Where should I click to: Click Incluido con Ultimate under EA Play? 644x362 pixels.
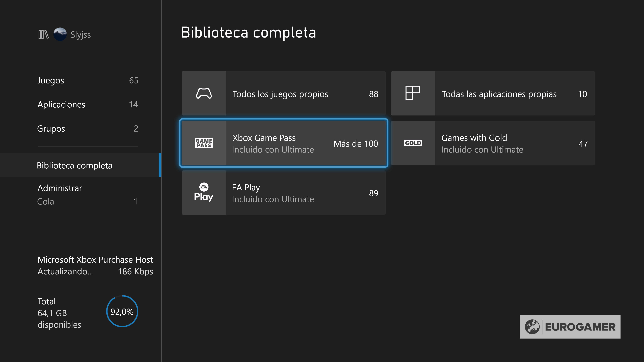click(x=273, y=199)
